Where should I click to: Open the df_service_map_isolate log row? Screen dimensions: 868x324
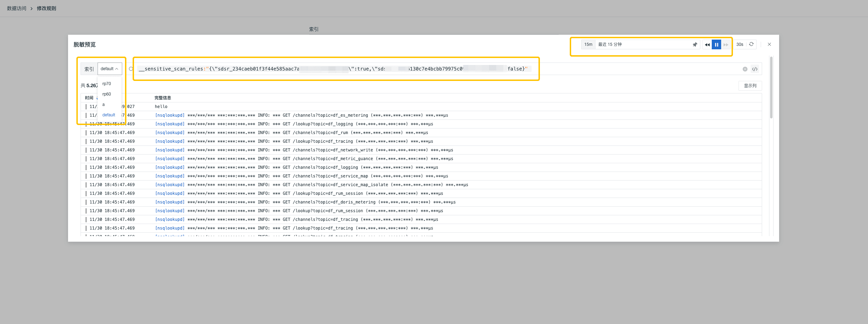point(421,185)
